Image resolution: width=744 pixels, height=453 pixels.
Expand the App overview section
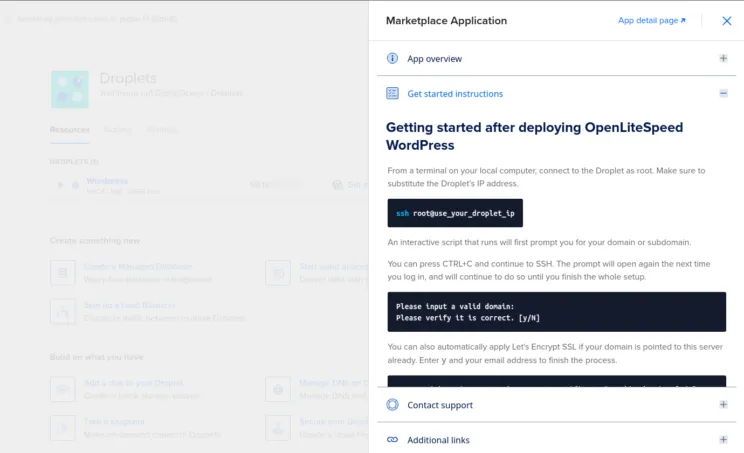tap(723, 59)
